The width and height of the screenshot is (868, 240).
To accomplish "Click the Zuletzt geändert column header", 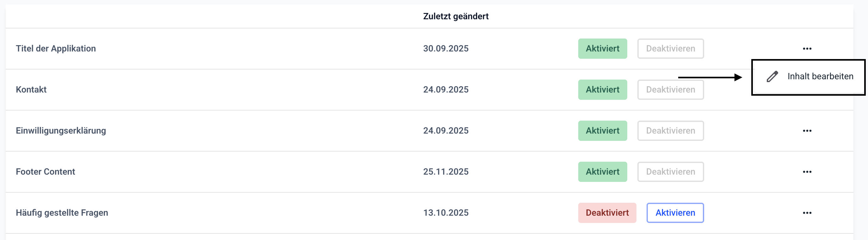I will (456, 16).
